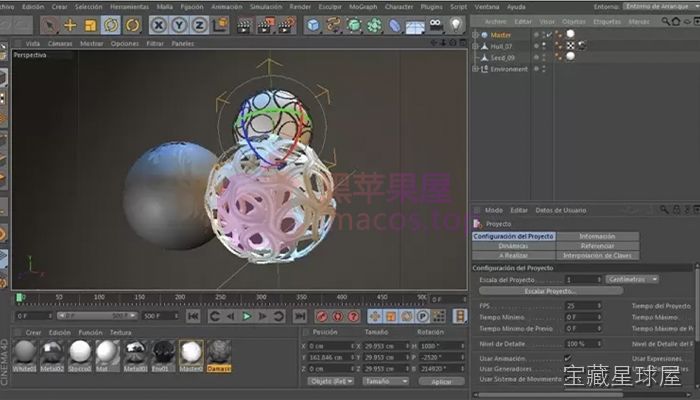Open Centímetros units dropdown
The image size is (700, 400).
pyautogui.click(x=632, y=279)
